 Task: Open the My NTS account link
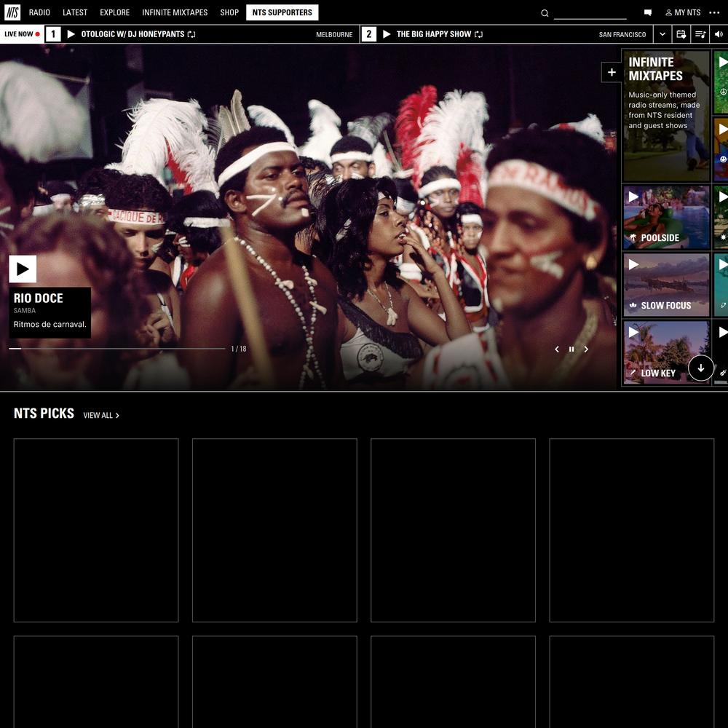683,12
